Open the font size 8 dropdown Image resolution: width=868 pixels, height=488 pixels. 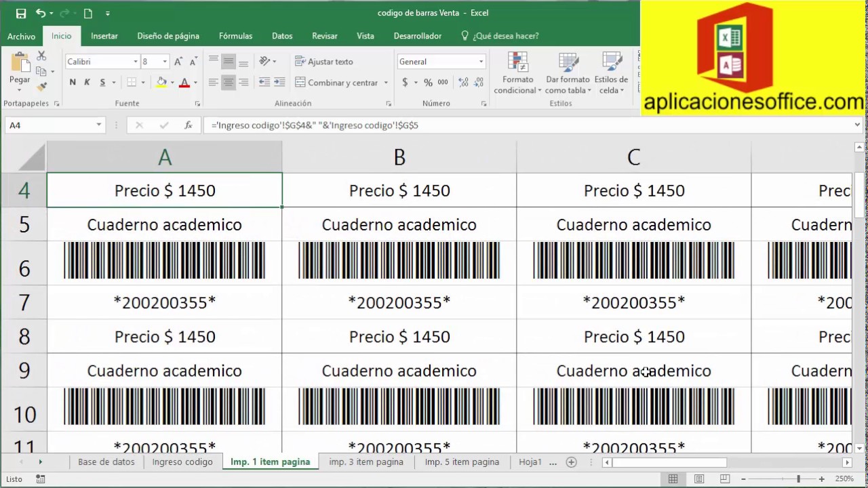tap(164, 62)
